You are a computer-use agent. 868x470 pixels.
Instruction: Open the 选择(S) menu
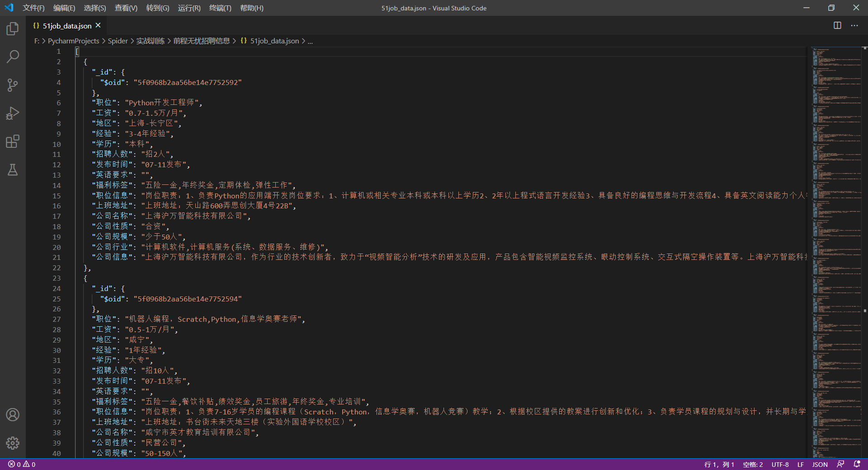(x=95, y=8)
